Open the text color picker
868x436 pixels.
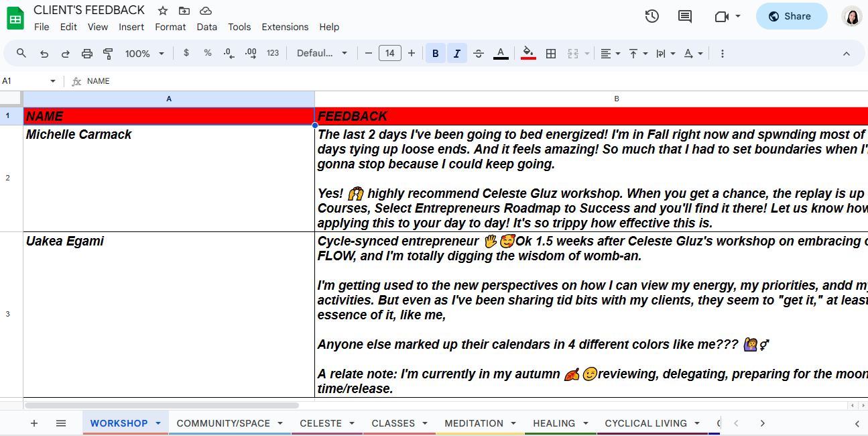(500, 53)
